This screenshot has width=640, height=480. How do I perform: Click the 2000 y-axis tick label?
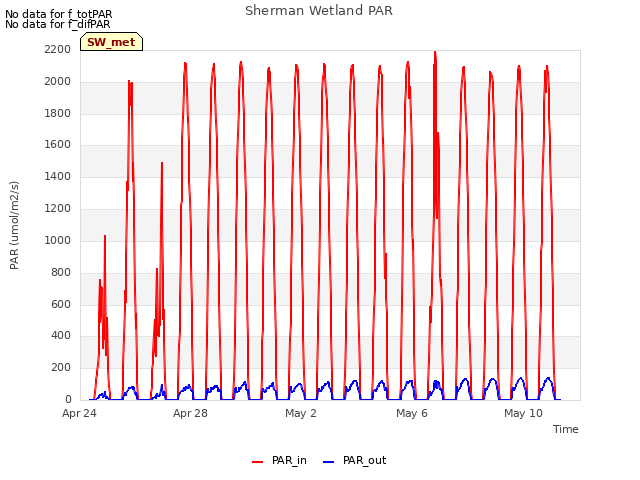58,81
